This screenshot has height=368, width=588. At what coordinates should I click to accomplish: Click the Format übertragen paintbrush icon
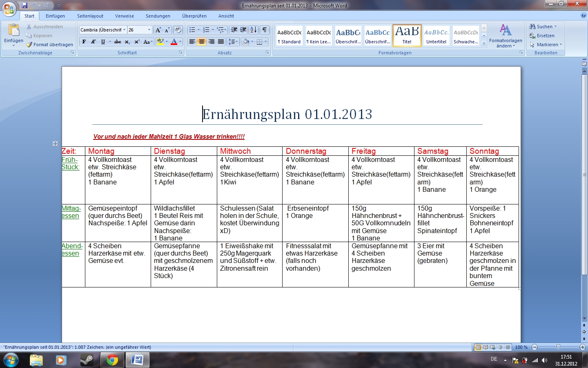(x=29, y=45)
